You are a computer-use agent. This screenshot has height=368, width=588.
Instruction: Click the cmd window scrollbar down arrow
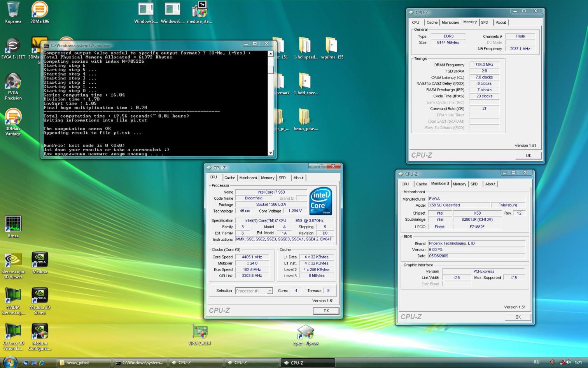coord(271,153)
